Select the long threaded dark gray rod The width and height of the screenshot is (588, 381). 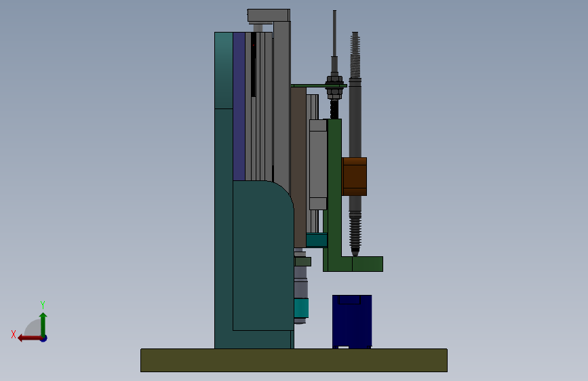(355, 144)
